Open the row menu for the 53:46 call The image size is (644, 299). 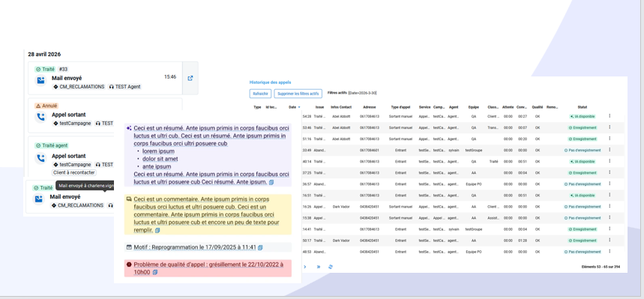[x=610, y=127]
